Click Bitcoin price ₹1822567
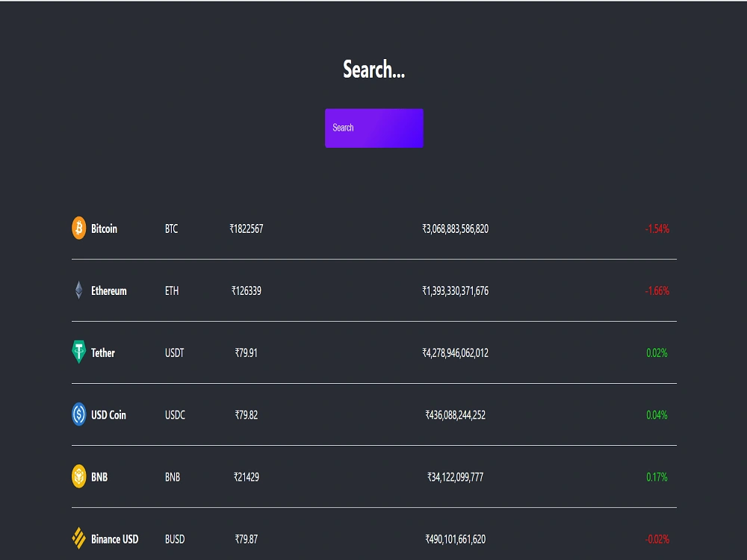 click(247, 228)
